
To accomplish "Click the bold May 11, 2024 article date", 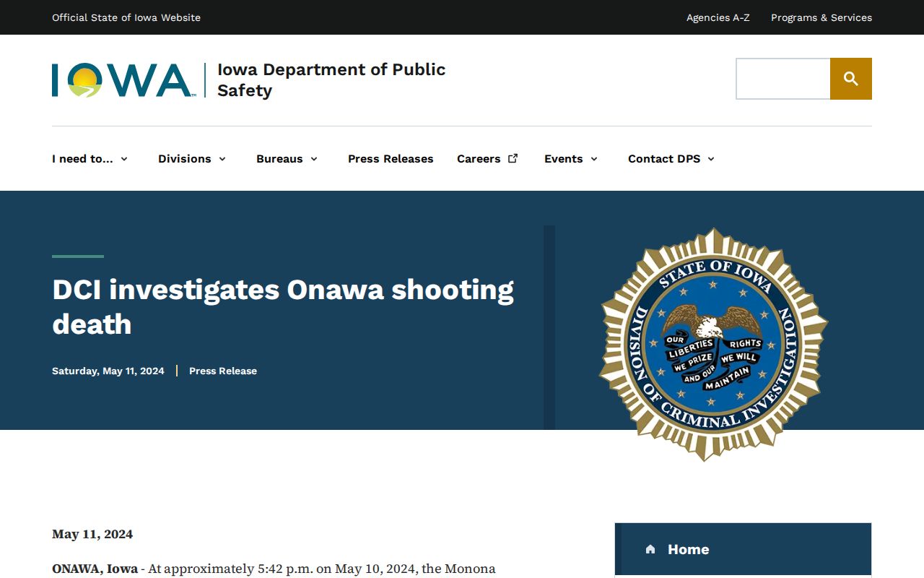I will tap(92, 534).
